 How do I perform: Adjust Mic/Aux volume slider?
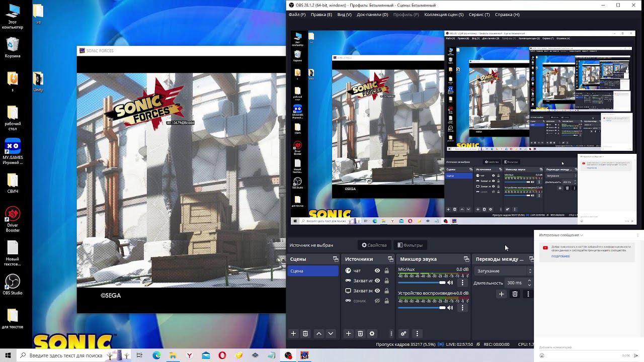tap(422, 283)
